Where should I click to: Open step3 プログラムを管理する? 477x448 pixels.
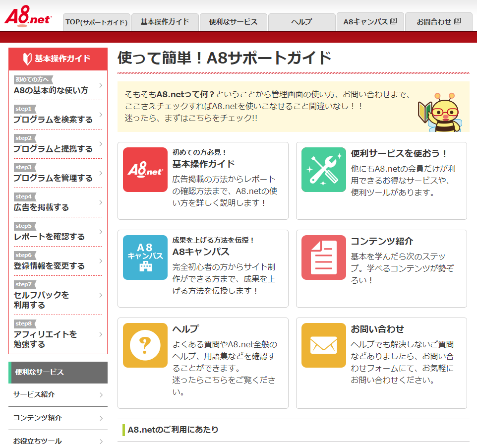coord(58,173)
